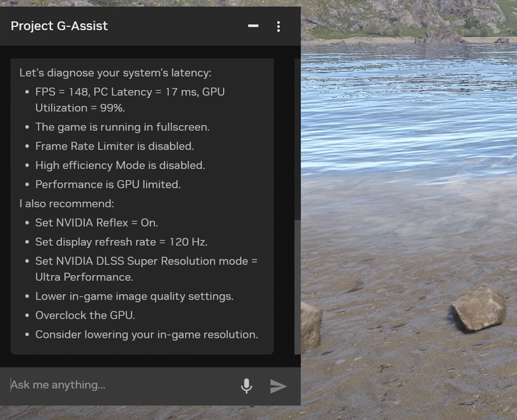
Task: Click the scrollbar track above the thumb
Action: (x=297, y=140)
